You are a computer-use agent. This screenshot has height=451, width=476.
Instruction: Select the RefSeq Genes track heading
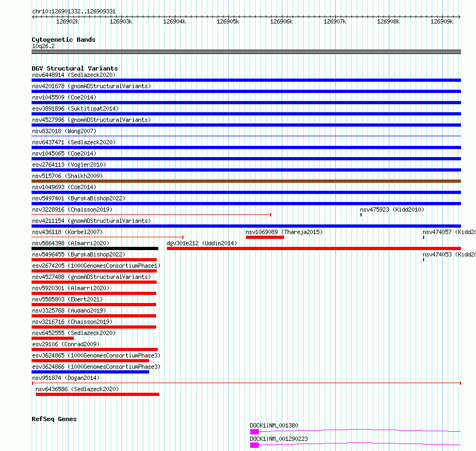pos(54,419)
